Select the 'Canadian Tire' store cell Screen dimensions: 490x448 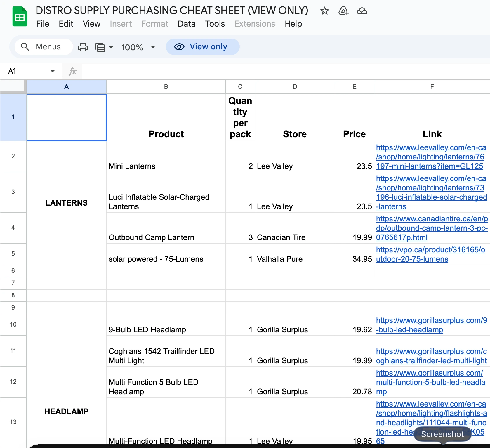(295, 228)
